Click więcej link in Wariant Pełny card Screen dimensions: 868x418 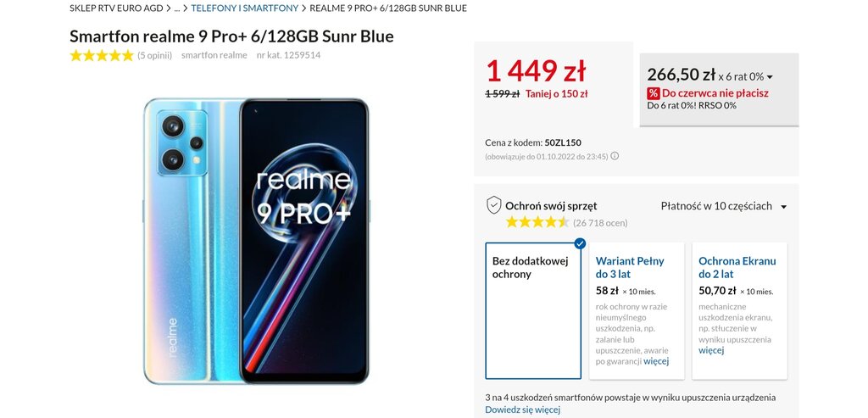656,361
